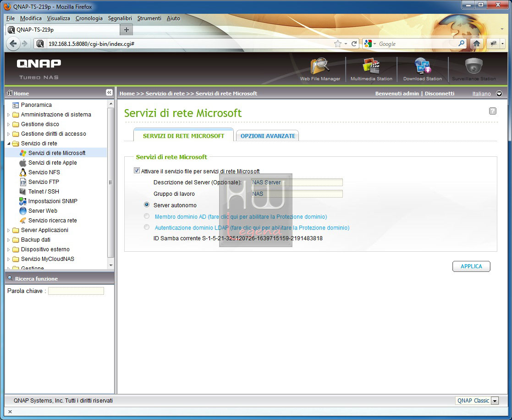Screen dimensions: 512x420
Task: Click the Firefox home button icon
Action: (x=476, y=44)
